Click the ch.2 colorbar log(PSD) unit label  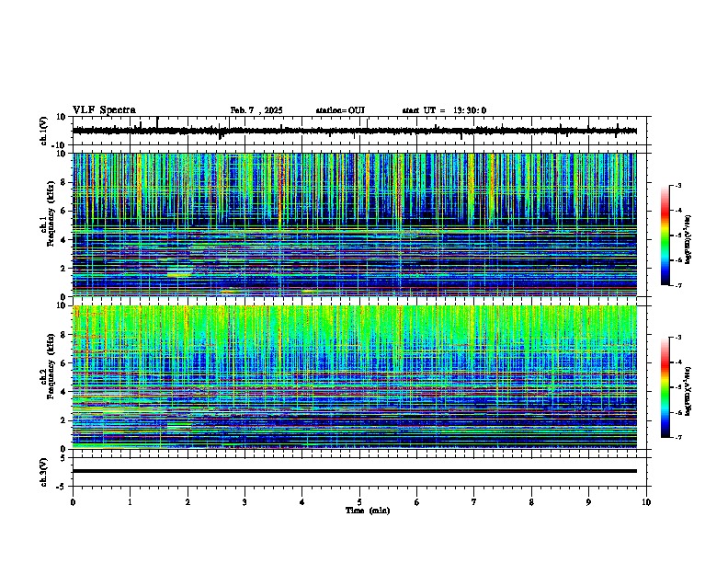tap(688, 391)
